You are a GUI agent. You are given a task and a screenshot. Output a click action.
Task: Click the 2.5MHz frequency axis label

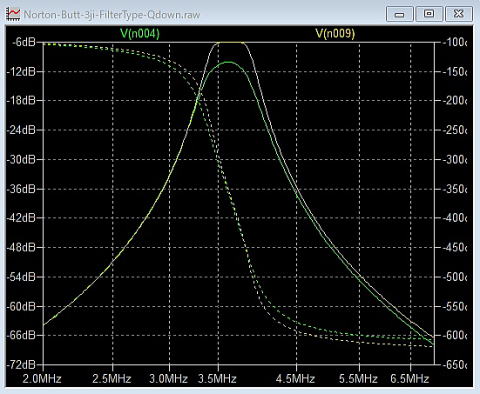pos(112,379)
